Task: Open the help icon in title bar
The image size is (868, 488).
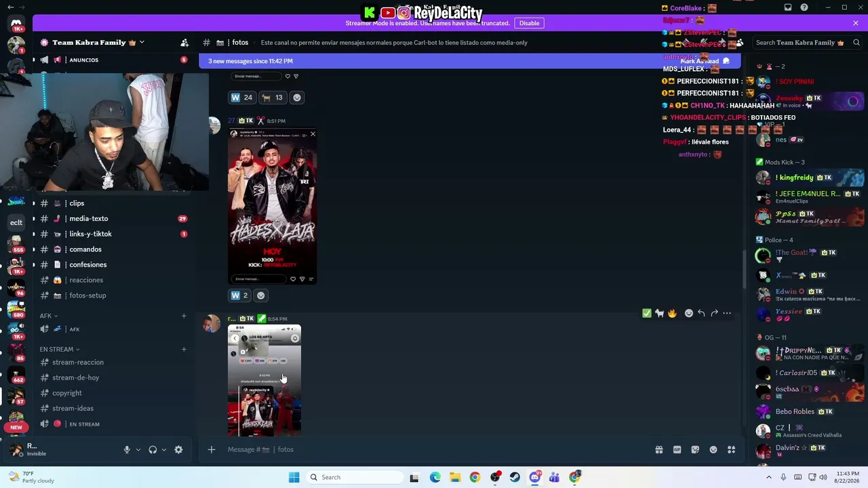Action: click(x=804, y=7)
